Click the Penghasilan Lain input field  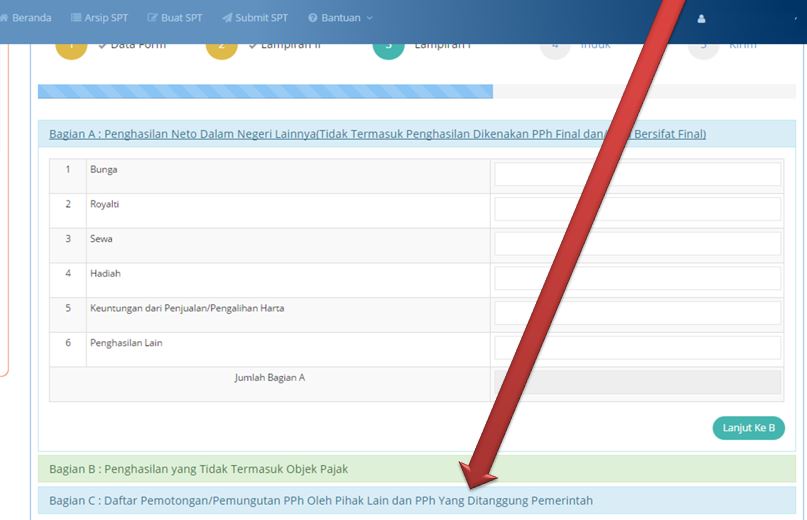(x=638, y=348)
